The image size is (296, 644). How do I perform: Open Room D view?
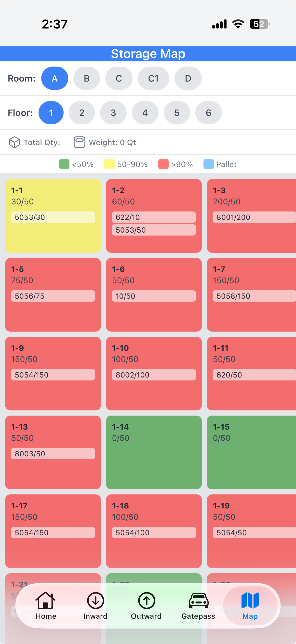[x=188, y=78]
